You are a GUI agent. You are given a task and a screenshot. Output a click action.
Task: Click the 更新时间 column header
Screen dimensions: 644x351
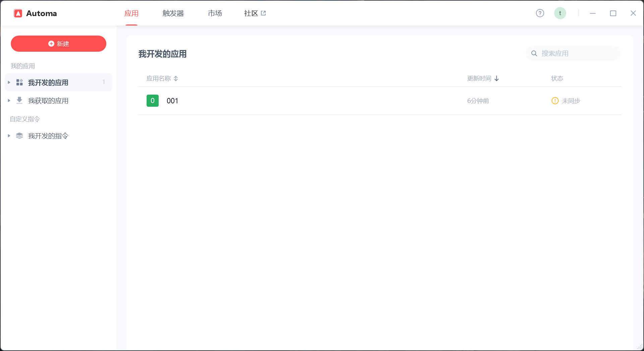(479, 79)
